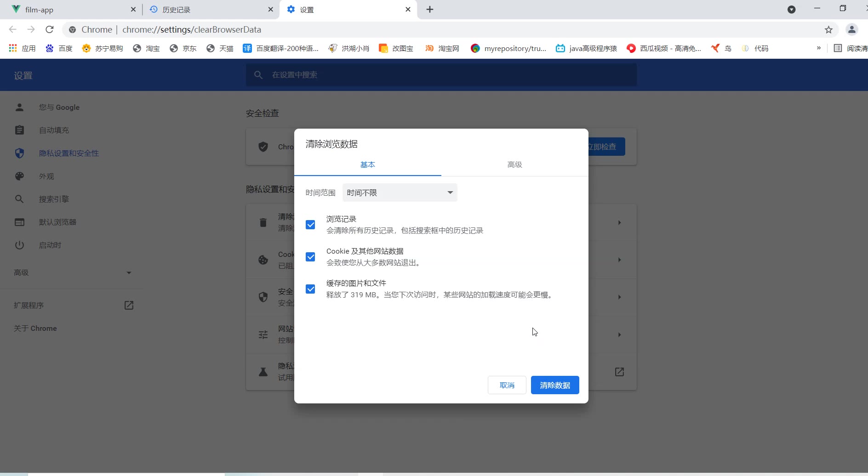Open the myrepository GitHub bookmark
Image resolution: width=868 pixels, height=476 pixels.
point(508,48)
